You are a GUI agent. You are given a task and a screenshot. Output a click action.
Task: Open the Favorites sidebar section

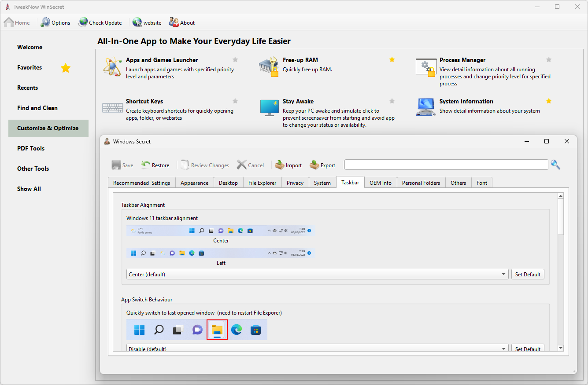[x=48, y=67]
